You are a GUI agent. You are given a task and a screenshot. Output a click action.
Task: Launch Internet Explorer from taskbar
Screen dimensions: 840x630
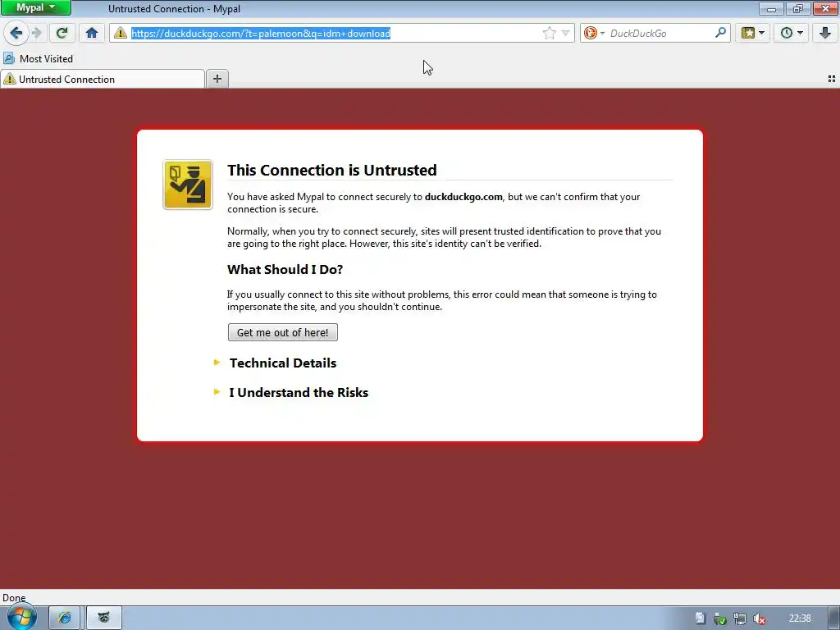click(x=65, y=618)
